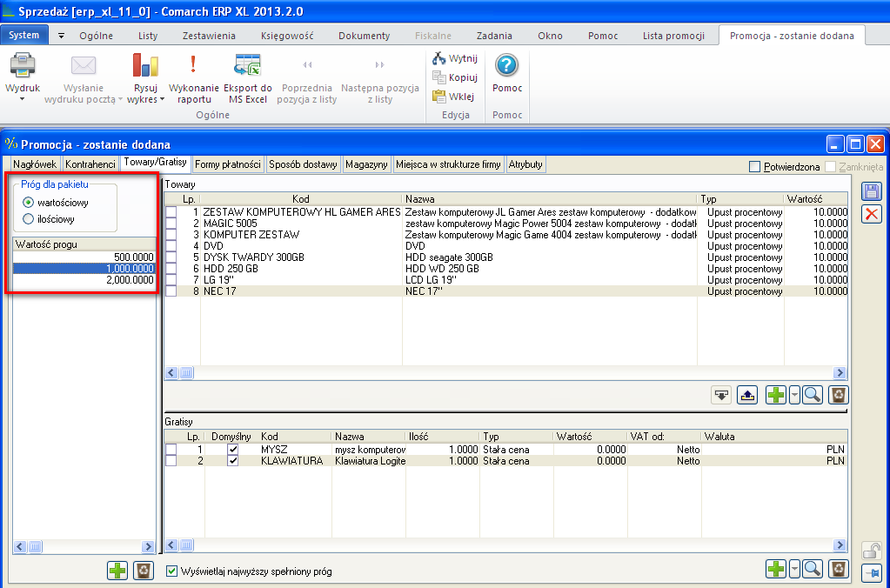
Task: Tick the row checkbox for NEC 17
Action: 171,291
